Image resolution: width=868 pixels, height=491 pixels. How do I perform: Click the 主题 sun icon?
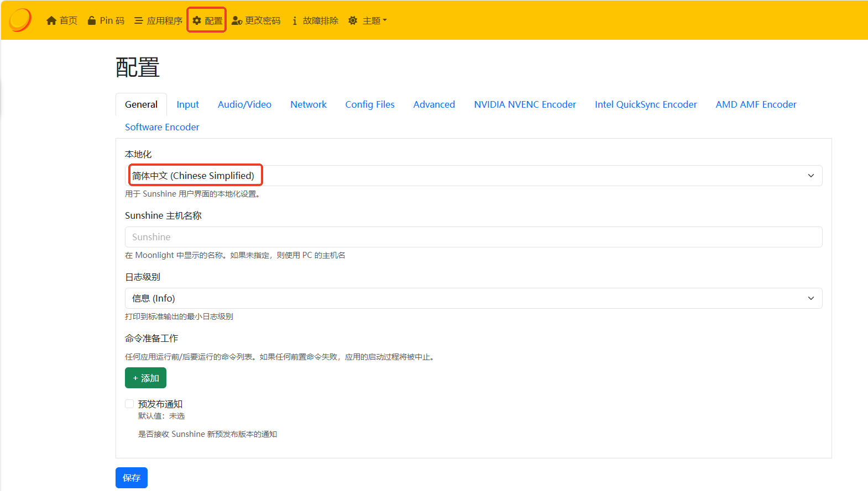pos(353,20)
